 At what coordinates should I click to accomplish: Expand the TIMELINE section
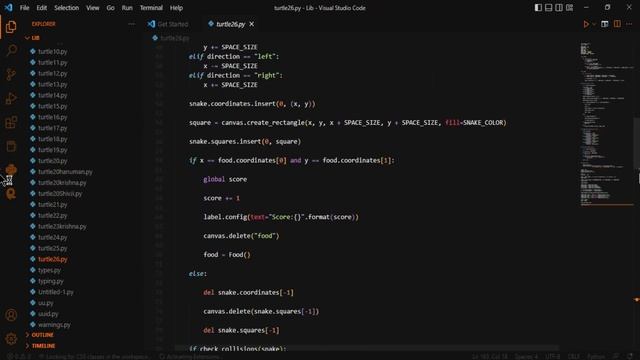pos(43,346)
